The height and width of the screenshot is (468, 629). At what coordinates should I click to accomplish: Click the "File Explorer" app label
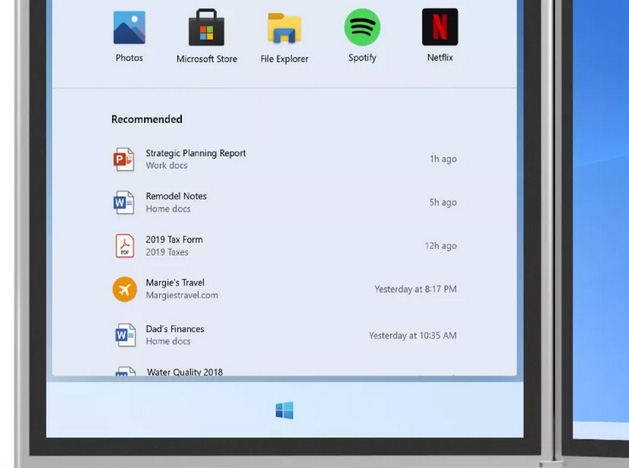tap(284, 59)
